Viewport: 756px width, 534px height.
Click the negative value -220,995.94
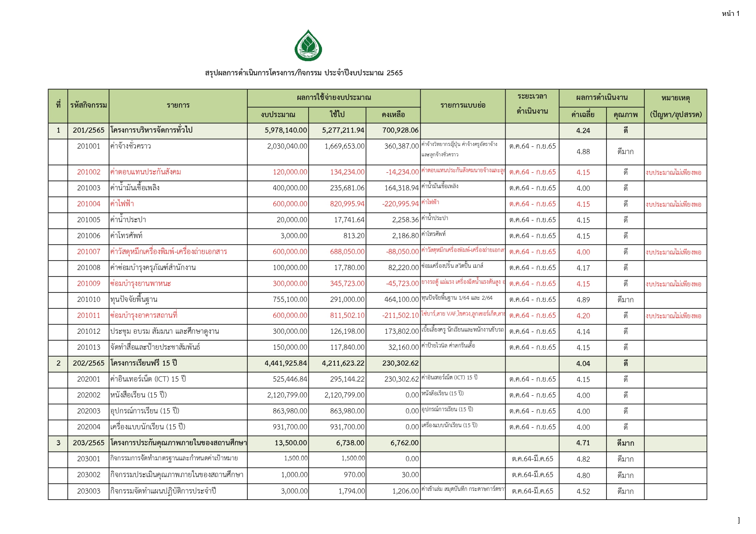[400, 204]
